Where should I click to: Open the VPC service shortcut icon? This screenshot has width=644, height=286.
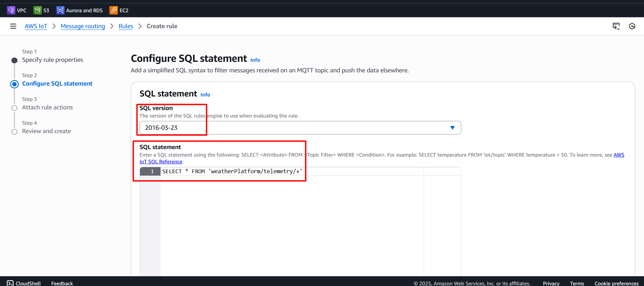[x=11, y=11]
